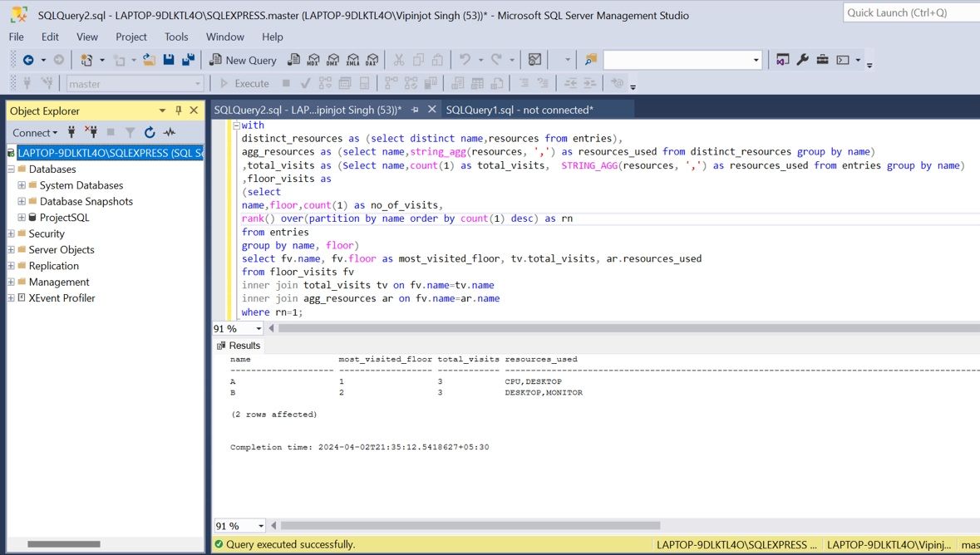Click the Save All toolbar icon
The height and width of the screenshot is (555, 980).
coord(189,60)
